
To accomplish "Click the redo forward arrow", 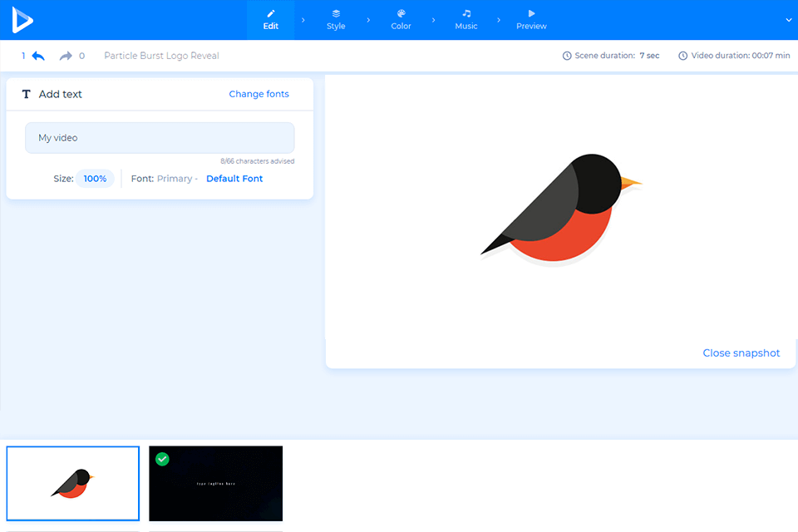I will coord(65,56).
